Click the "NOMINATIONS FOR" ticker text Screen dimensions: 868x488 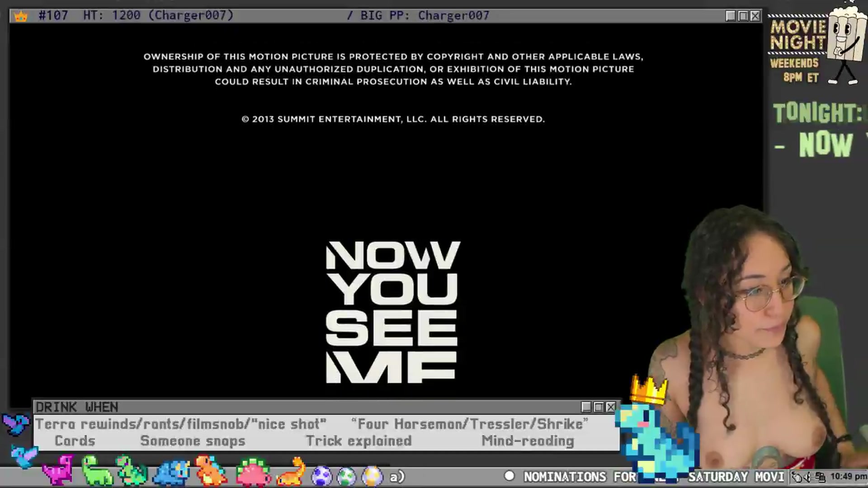(x=580, y=477)
